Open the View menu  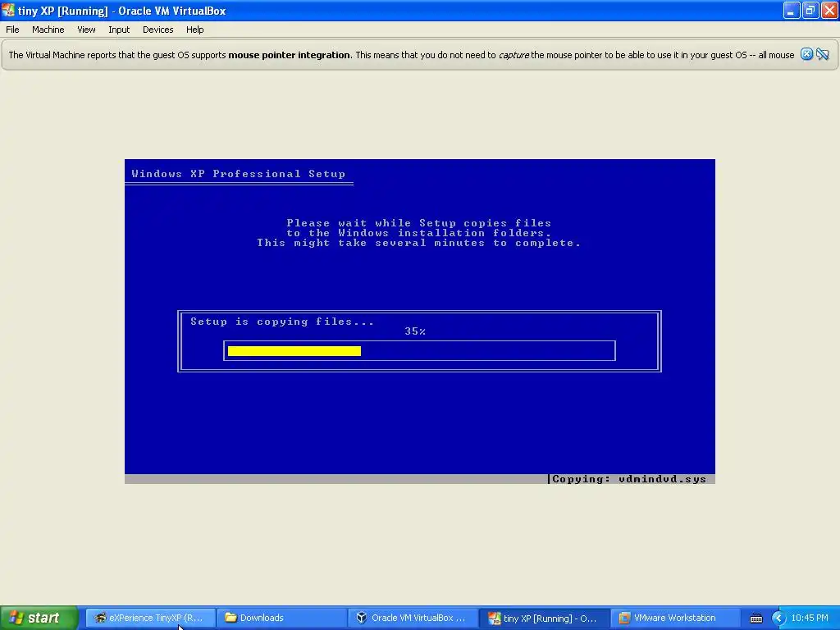coord(86,30)
